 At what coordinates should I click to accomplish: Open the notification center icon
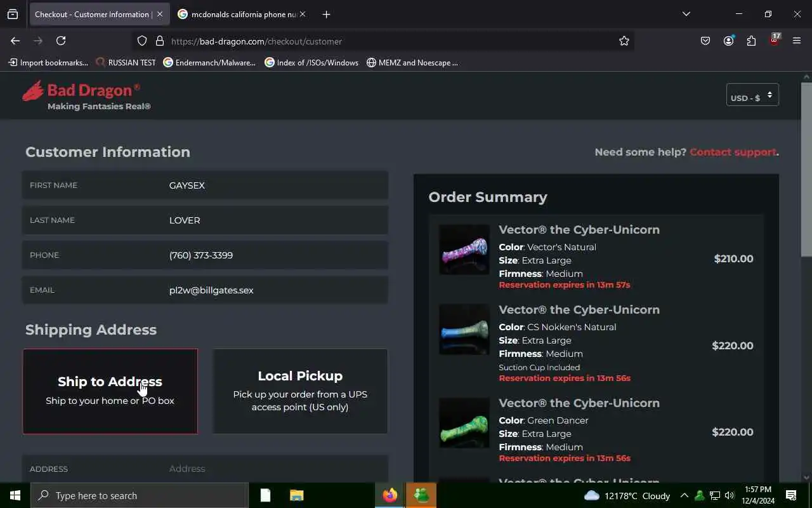pyautogui.click(x=791, y=495)
